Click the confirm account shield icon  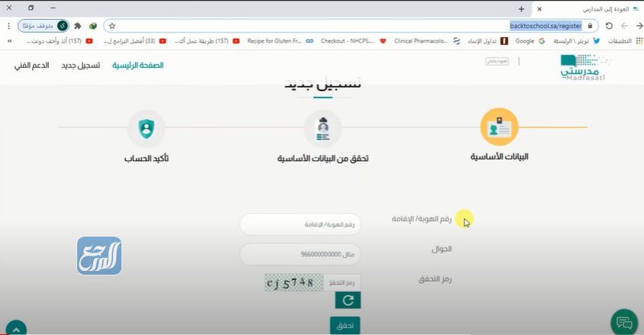pos(146,128)
